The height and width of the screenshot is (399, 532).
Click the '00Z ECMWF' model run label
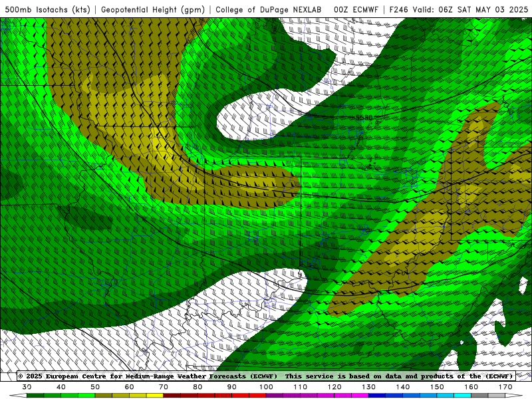click(356, 9)
